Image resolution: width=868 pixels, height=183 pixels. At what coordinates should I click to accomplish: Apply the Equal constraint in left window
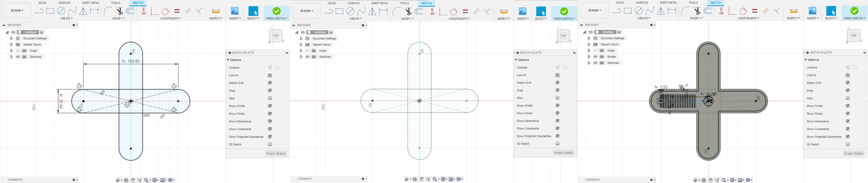tap(177, 11)
